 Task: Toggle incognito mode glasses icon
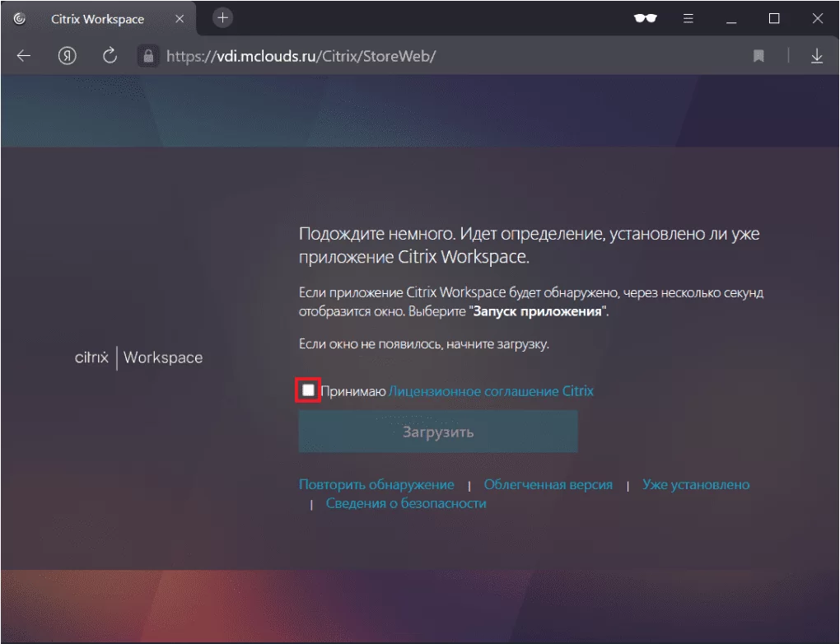pos(645,18)
